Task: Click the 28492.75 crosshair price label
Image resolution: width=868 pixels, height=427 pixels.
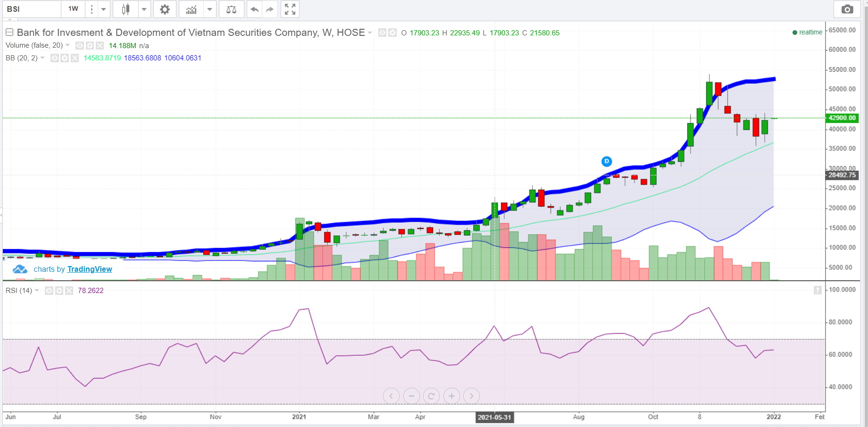Action: pos(842,175)
